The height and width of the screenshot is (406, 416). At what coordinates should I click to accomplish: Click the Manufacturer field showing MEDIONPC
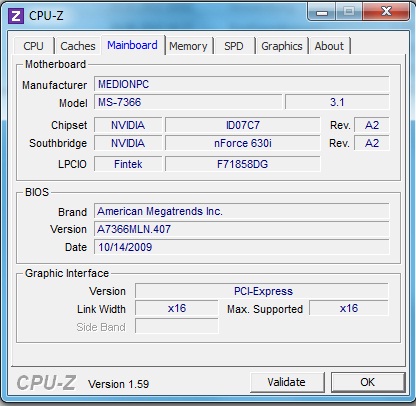(242, 84)
